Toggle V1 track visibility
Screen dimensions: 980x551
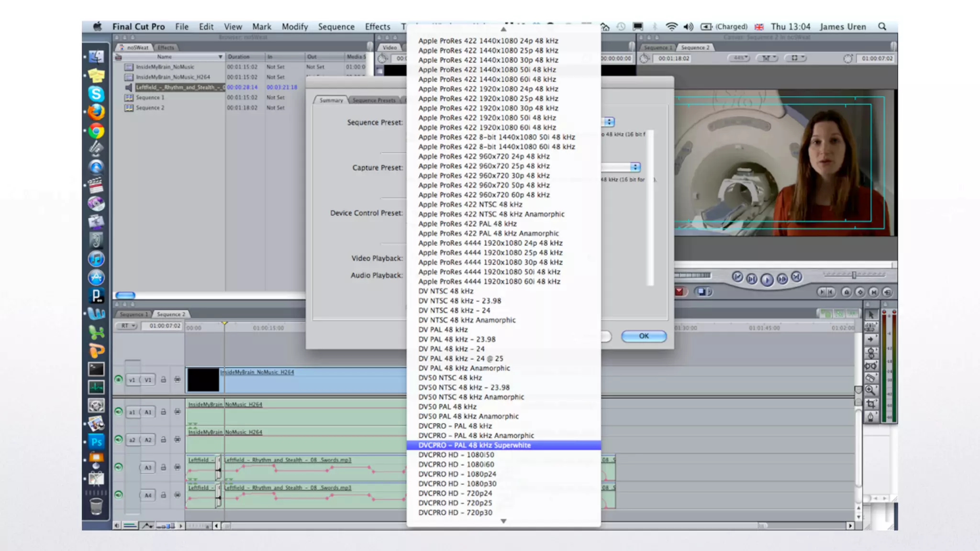click(x=119, y=380)
